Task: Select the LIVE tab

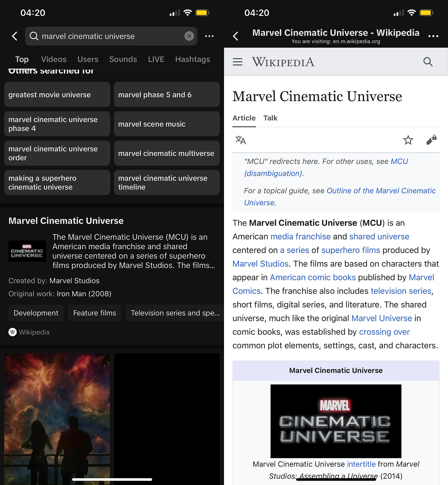Action: [x=156, y=59]
